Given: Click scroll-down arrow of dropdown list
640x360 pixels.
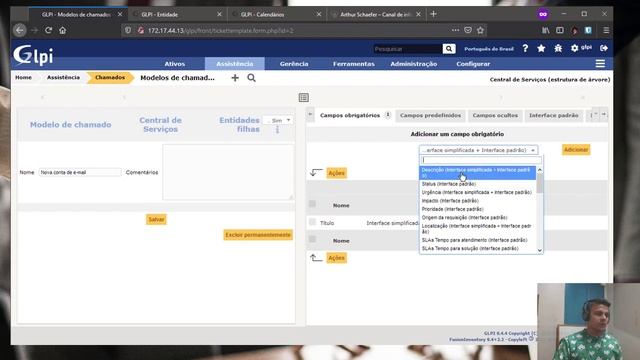Looking at the screenshot, I should (x=540, y=250).
